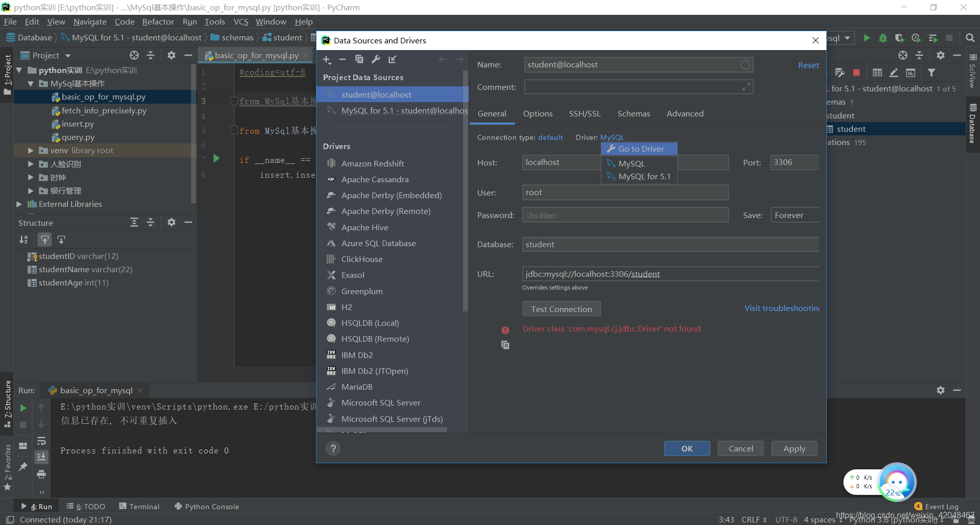Click the Port field 3306

click(x=795, y=162)
